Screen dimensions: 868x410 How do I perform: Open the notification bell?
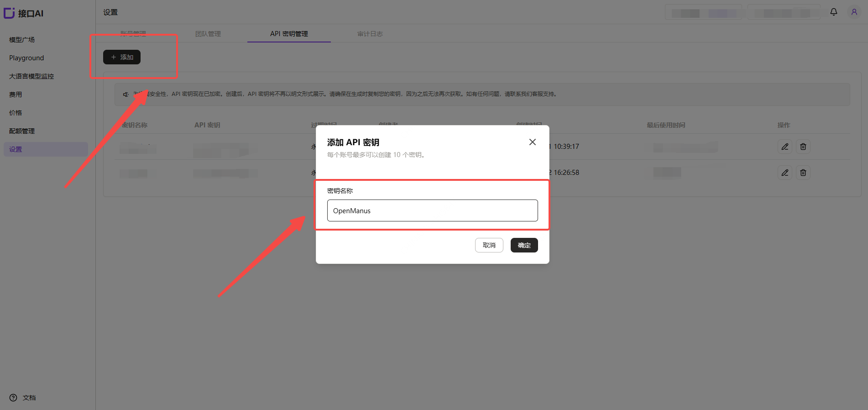(834, 12)
